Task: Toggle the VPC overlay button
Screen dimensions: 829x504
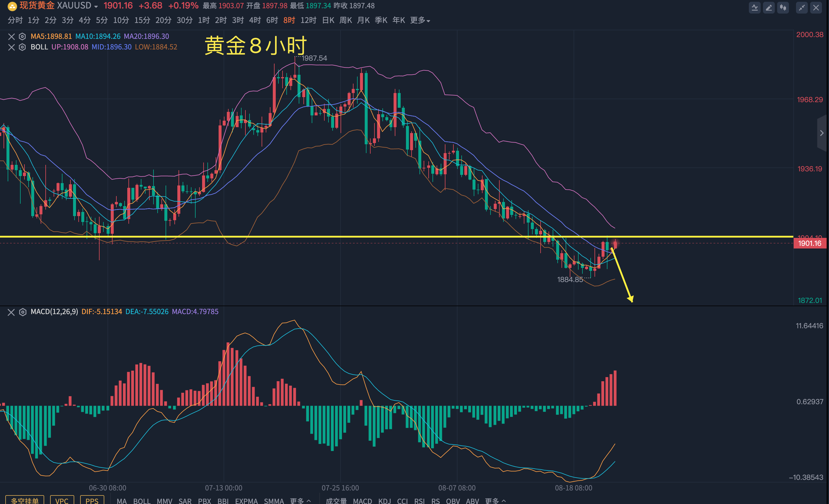Action: [62, 500]
